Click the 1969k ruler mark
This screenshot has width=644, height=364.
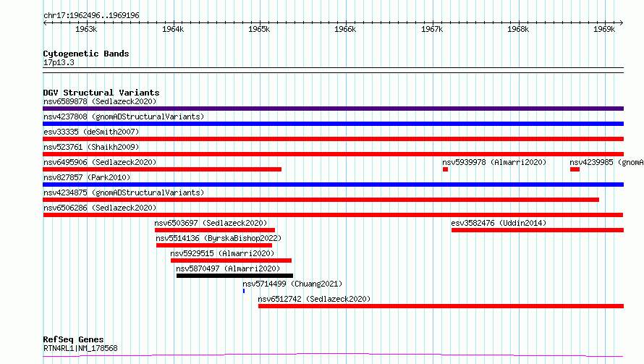605,29
